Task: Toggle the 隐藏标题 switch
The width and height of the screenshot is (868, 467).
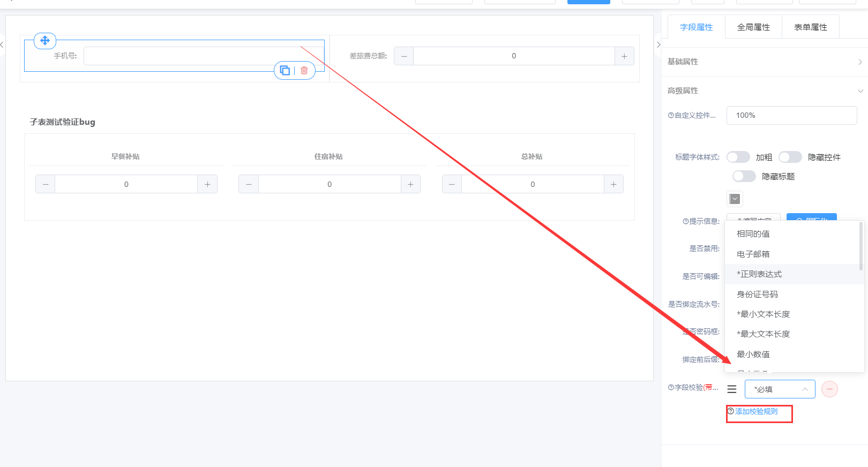Action: point(744,176)
